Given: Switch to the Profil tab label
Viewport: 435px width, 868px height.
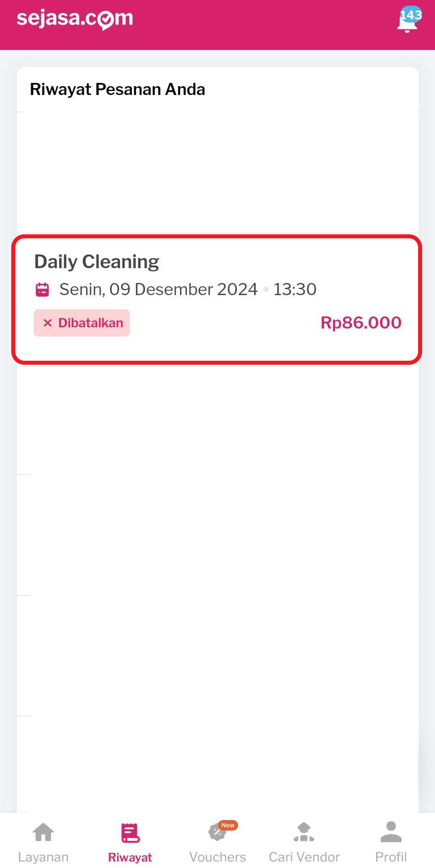Looking at the screenshot, I should (391, 857).
